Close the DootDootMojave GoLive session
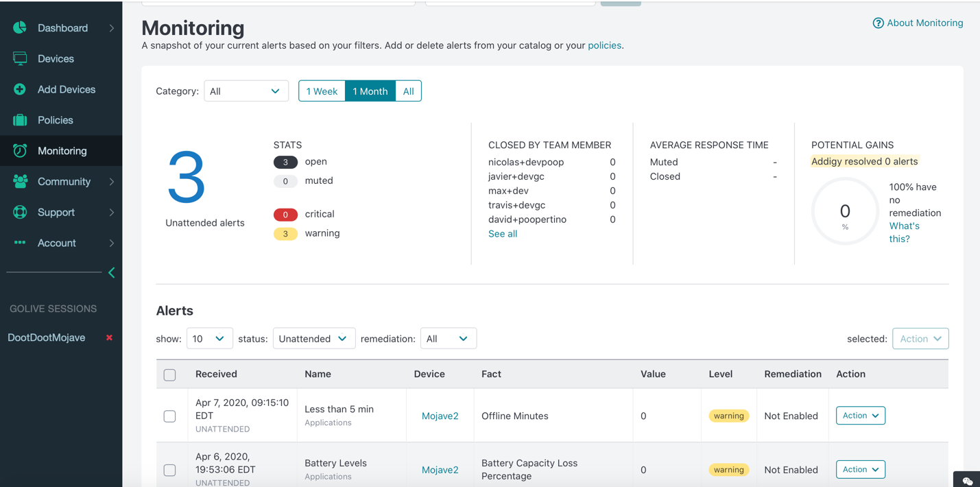This screenshot has height=487, width=980. click(x=109, y=337)
